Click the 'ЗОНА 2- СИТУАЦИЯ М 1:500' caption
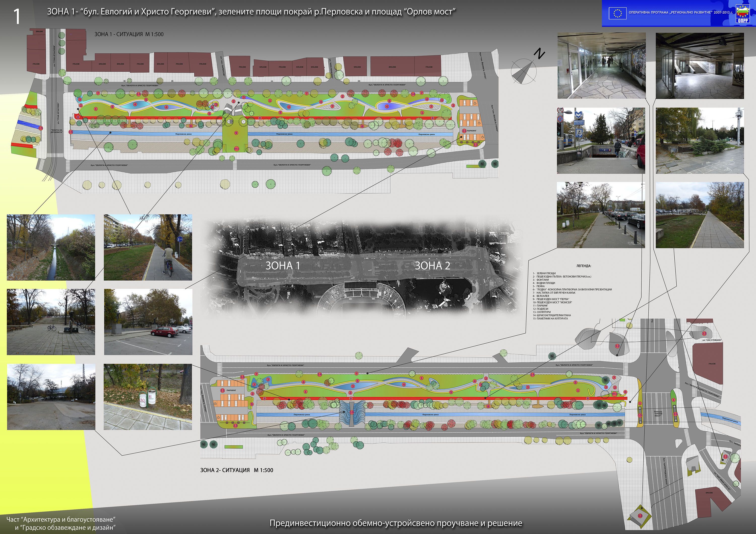The image size is (756, 534). [236, 470]
